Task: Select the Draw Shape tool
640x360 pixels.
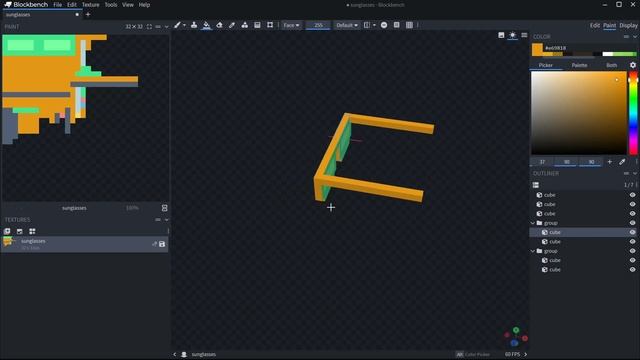Action: 244,25
